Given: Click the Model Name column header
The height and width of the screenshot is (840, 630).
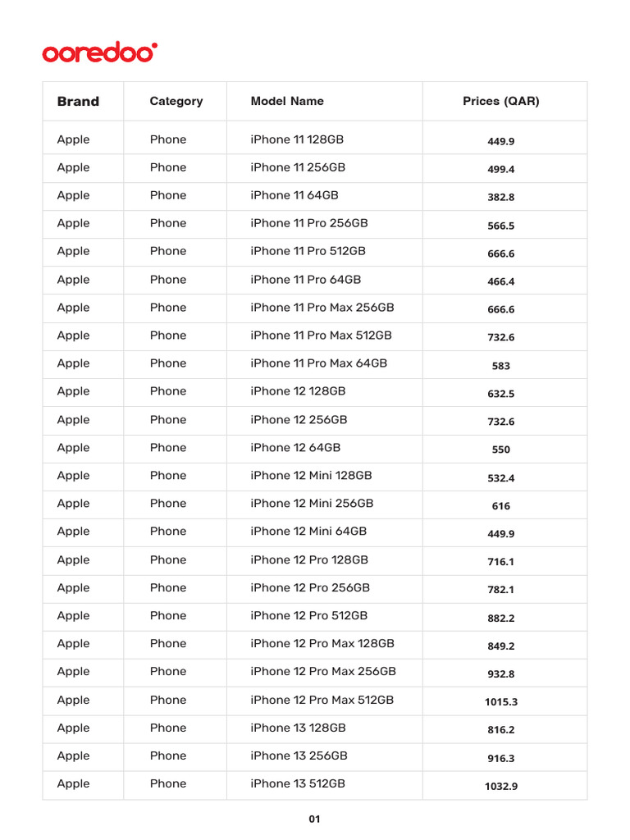Looking at the screenshot, I should pyautogui.click(x=287, y=102).
